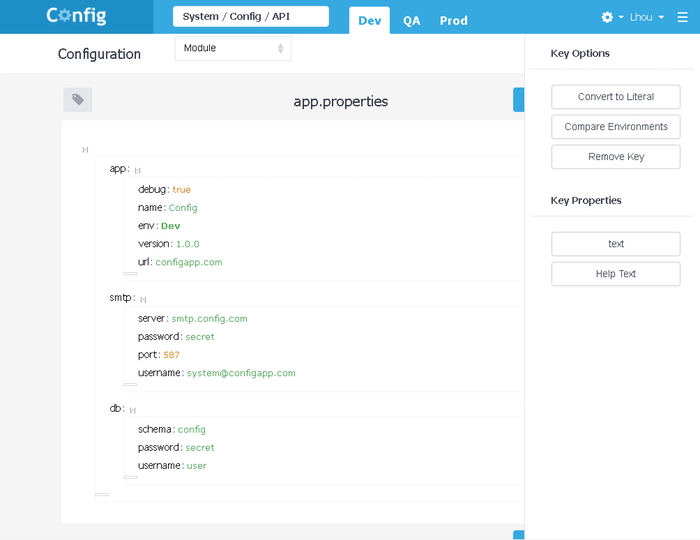700x540 pixels.
Task: Click the Config logo
Action: click(x=76, y=16)
